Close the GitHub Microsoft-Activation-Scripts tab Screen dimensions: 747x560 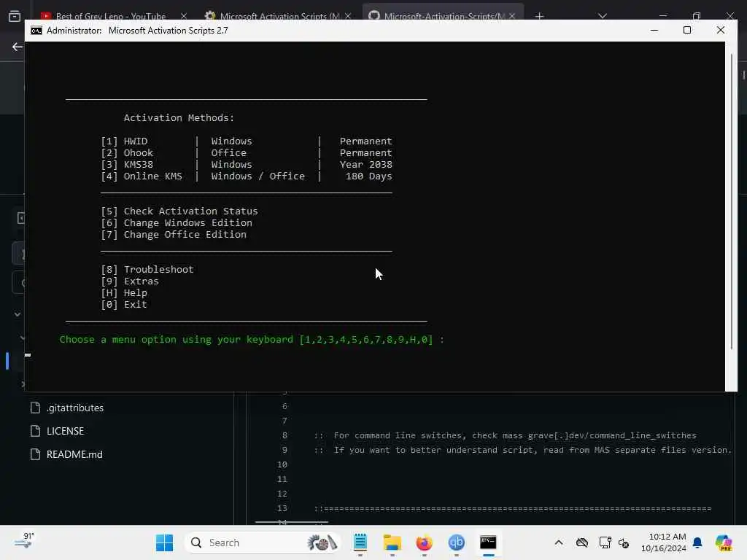tap(512, 16)
